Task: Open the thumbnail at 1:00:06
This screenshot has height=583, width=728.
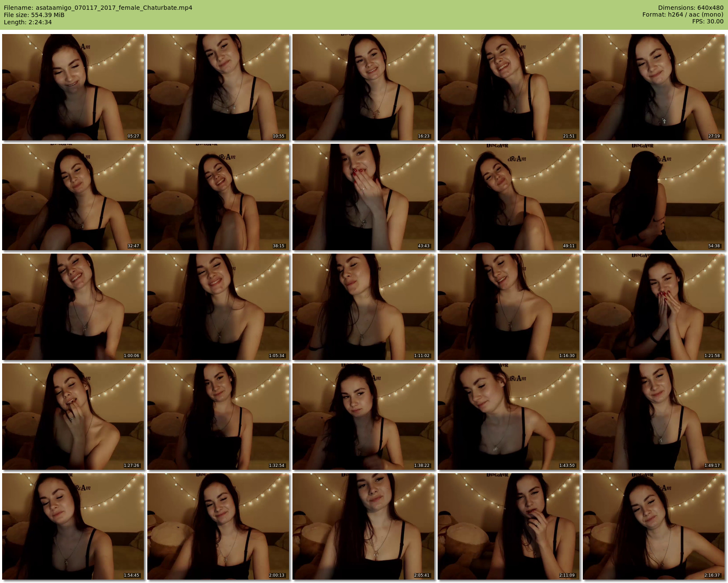Action: tap(73, 307)
